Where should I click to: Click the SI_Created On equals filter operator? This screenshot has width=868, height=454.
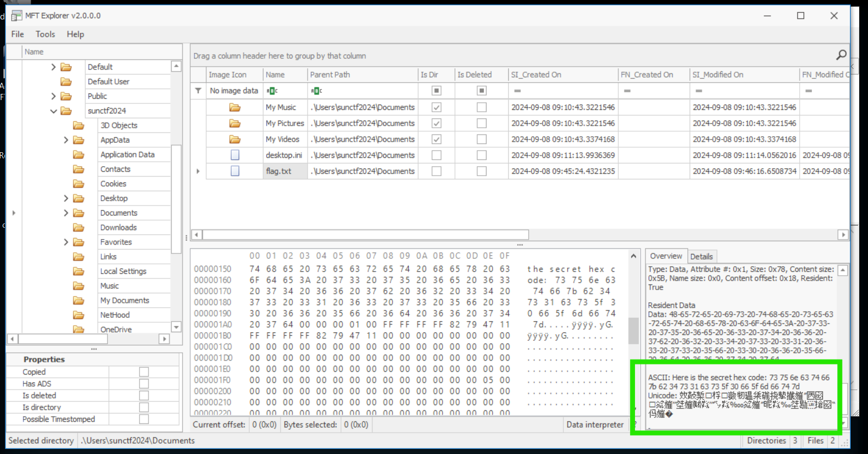point(517,91)
